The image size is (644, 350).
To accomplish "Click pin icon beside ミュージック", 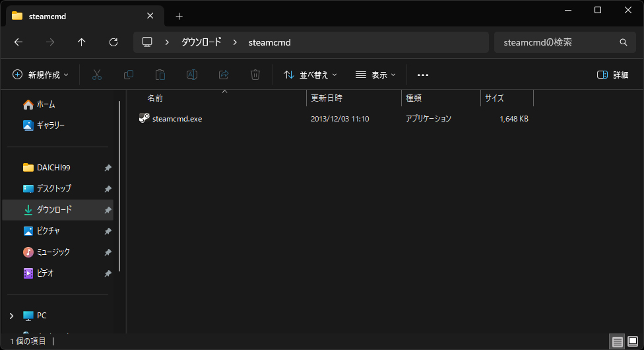I will pyautogui.click(x=108, y=252).
